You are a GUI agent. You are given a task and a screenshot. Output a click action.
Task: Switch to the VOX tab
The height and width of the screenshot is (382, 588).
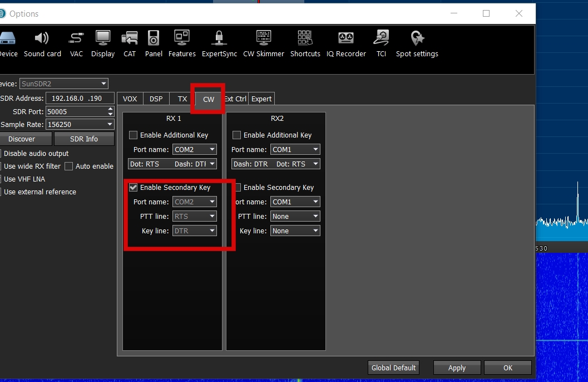click(130, 99)
